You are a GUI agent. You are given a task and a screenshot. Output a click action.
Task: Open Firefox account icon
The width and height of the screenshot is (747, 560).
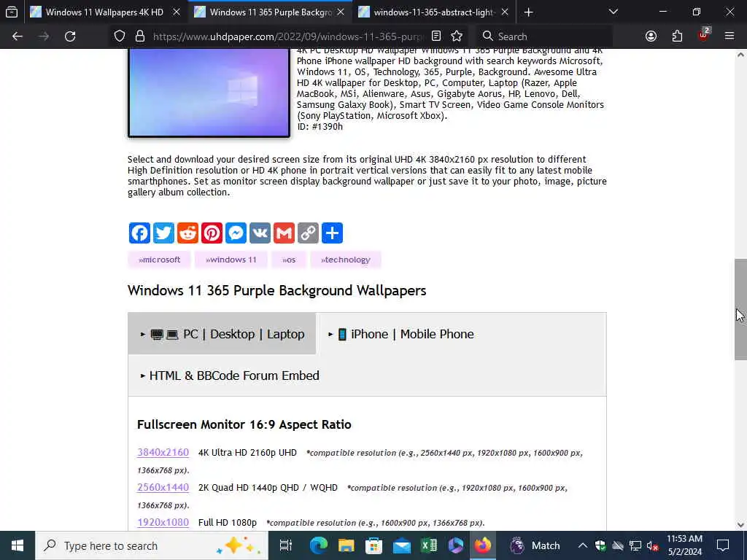click(651, 36)
